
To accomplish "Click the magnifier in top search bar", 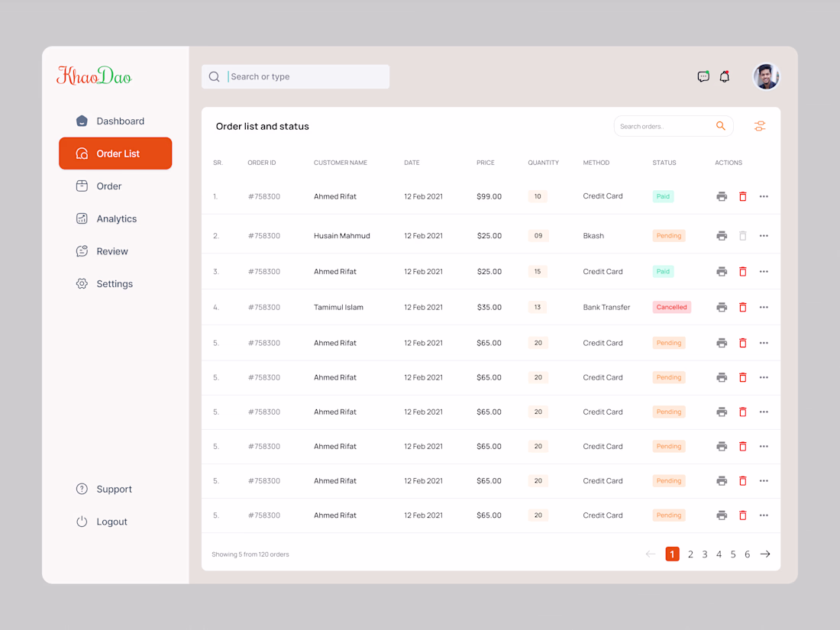I will click(x=215, y=76).
